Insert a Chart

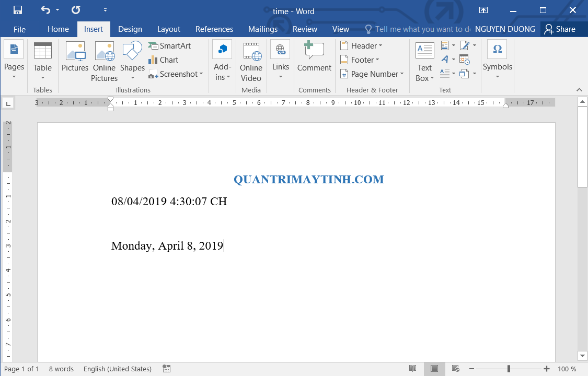pos(164,60)
